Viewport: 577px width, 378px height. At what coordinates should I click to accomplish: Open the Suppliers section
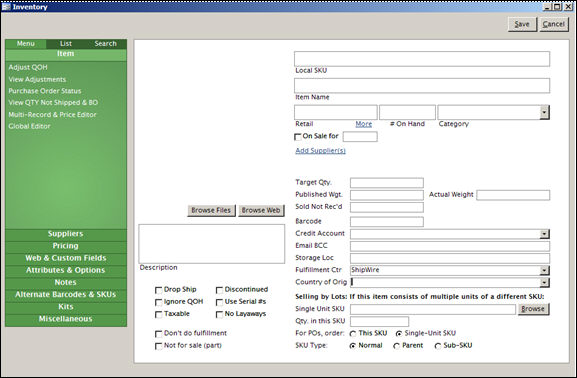(x=66, y=234)
